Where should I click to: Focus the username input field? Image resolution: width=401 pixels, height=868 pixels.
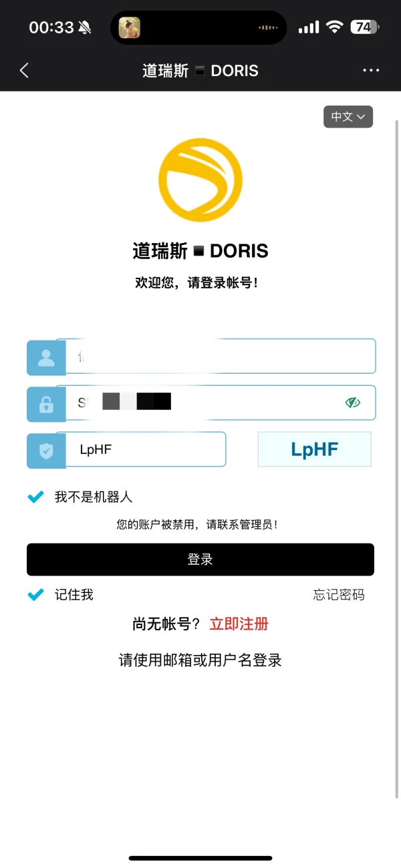[x=221, y=357]
